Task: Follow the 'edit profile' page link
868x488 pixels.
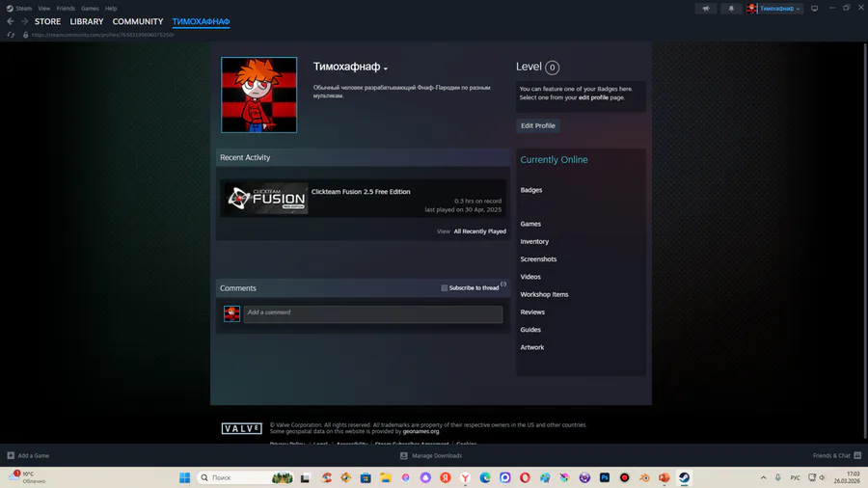Action: click(593, 97)
